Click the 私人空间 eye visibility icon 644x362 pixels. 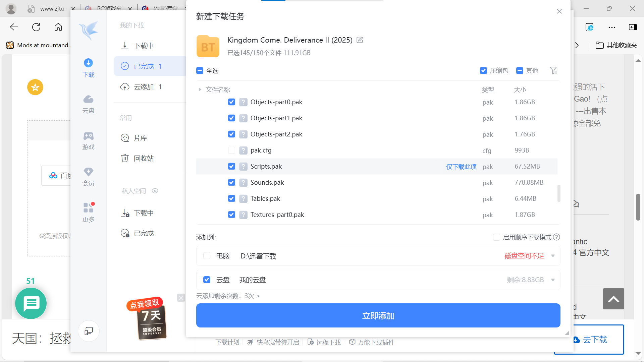click(155, 191)
